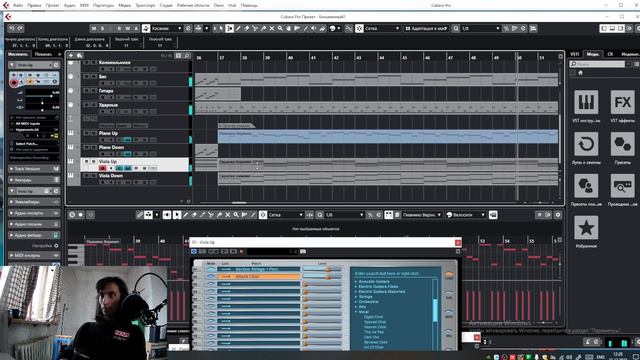Click the red record enable button in the Inspector
The image size is (640, 360).
14,82
